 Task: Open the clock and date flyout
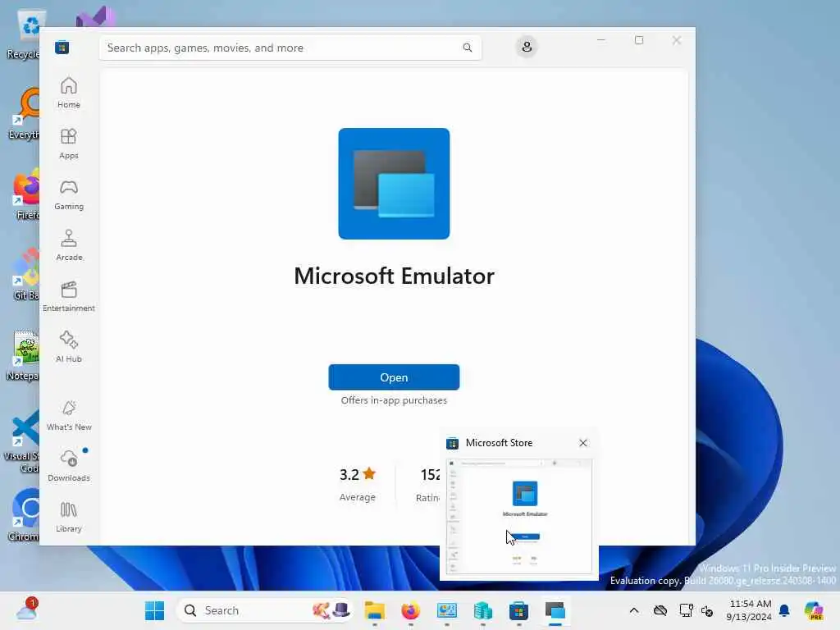pyautogui.click(x=750, y=610)
